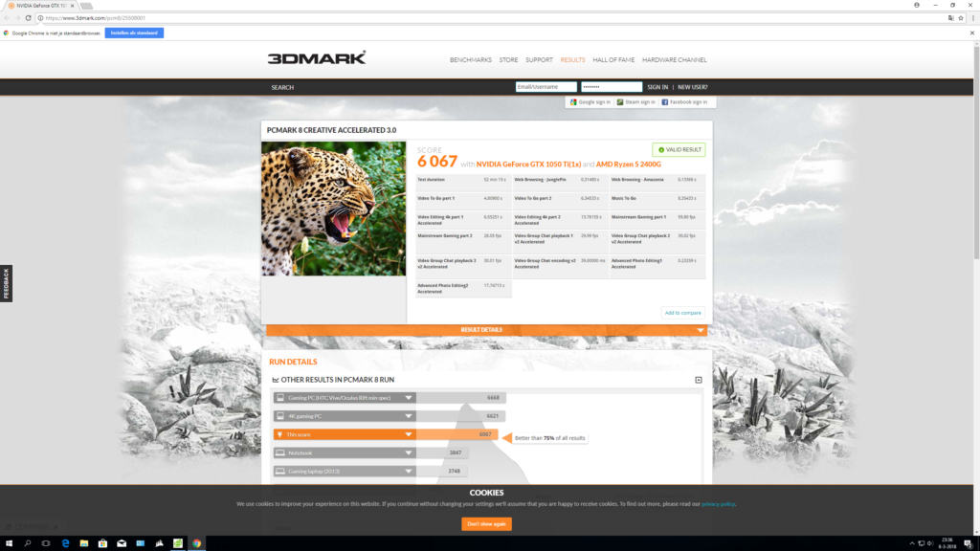980x551 pixels.
Task: Expand the Gaming PC (HTC Vive/Oculus Rift) row
Action: click(408, 398)
